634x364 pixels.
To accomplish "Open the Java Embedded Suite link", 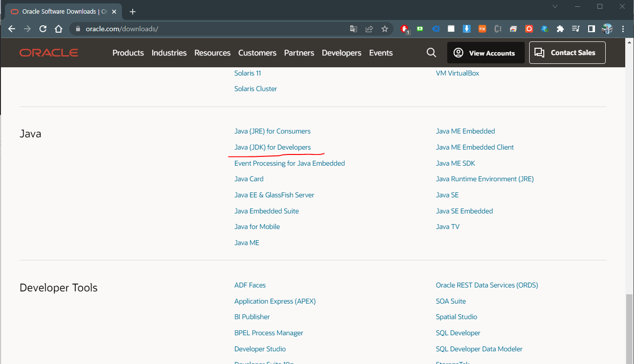I will tap(266, 211).
